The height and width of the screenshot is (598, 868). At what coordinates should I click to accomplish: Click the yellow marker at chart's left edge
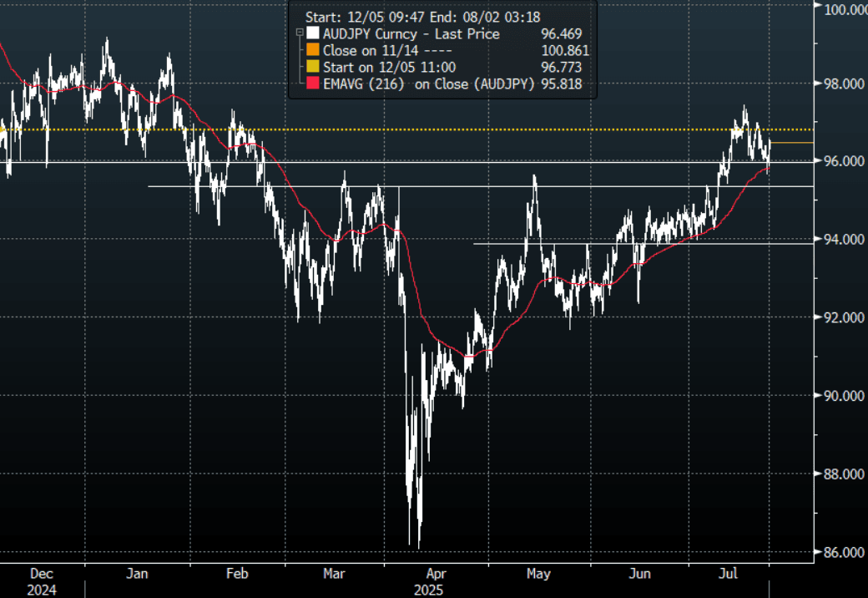tap(3, 129)
